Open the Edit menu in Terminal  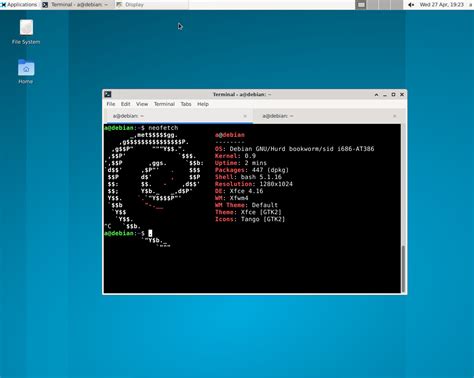[x=125, y=104]
